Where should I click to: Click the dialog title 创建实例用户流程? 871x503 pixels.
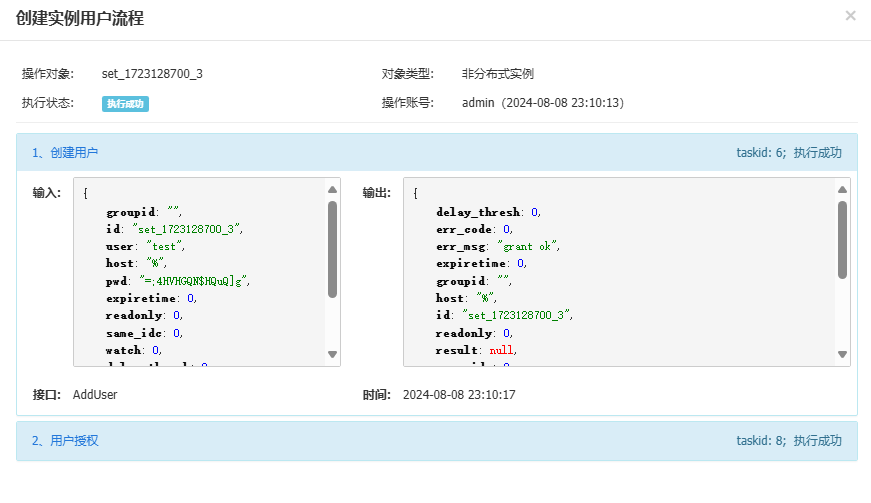(79, 18)
